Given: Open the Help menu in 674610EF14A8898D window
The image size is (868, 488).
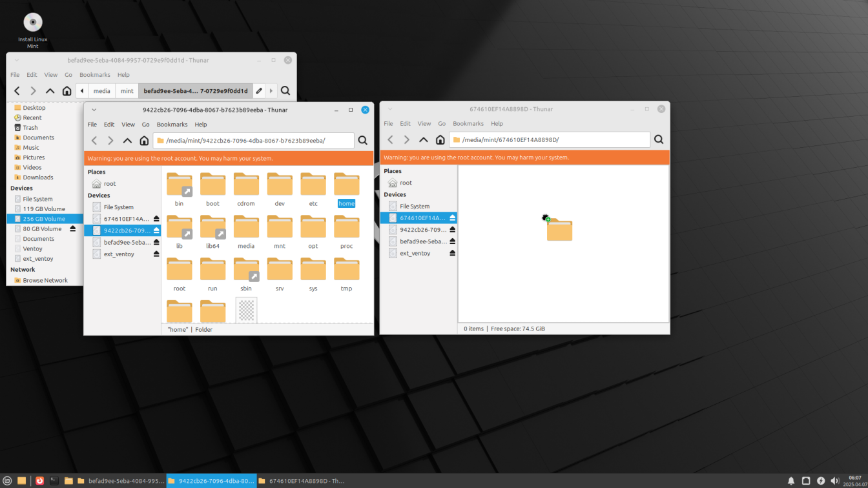Looking at the screenshot, I should (x=497, y=123).
